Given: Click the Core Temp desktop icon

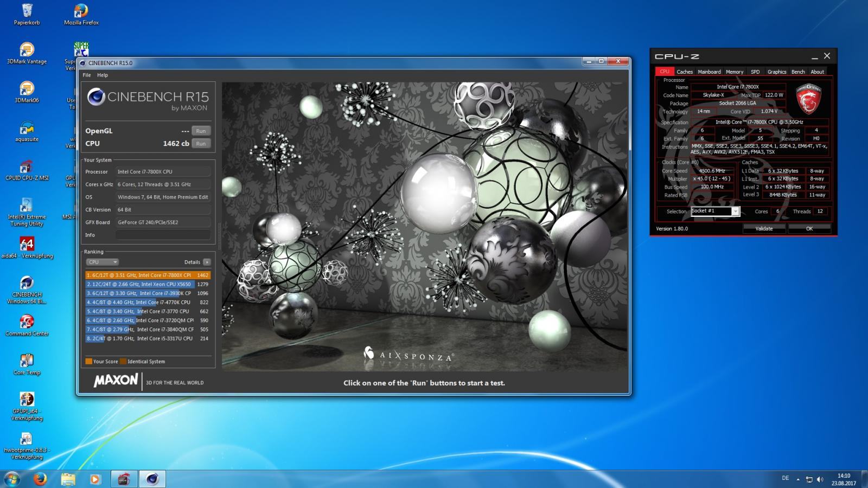Looking at the screenshot, I should (x=27, y=364).
